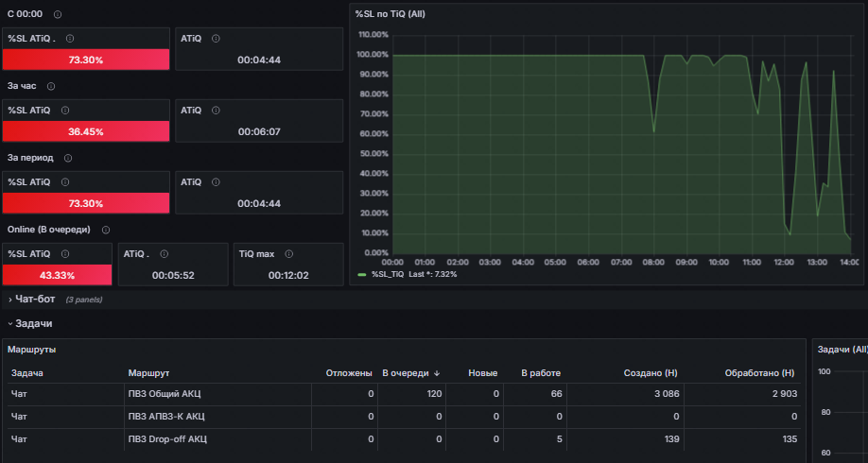Open the Задачи (All) panel title menu
Screen dimensions: 868x463
coord(842,350)
